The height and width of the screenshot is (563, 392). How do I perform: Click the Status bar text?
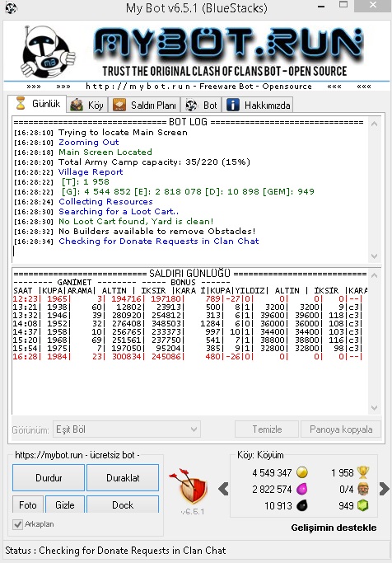click(115, 551)
